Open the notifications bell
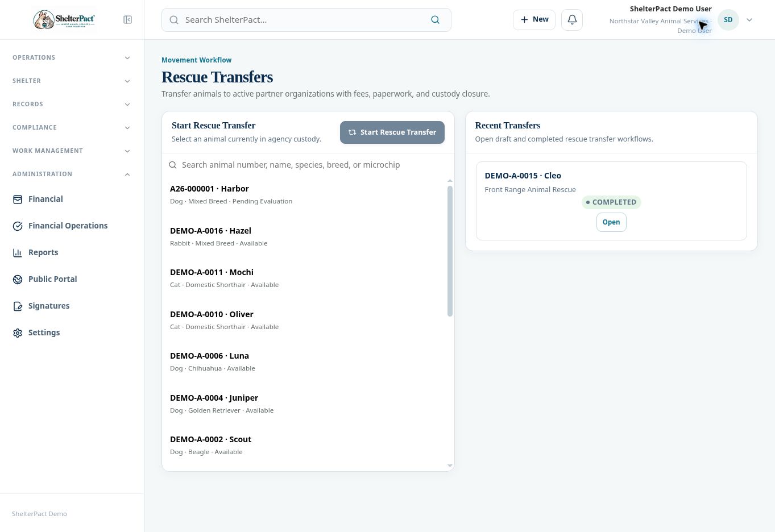The image size is (775, 532). [572, 20]
